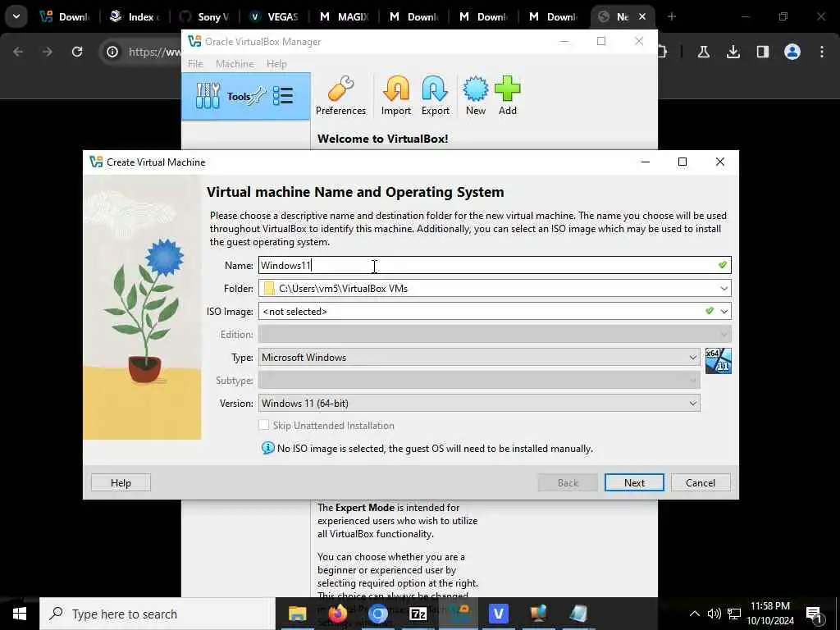The width and height of the screenshot is (840, 630).
Task: Click the disabled Back button
Action: point(568,482)
